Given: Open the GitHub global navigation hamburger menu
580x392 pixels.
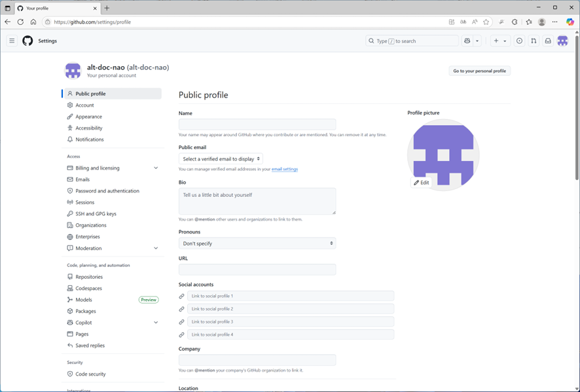Looking at the screenshot, I should (12, 41).
